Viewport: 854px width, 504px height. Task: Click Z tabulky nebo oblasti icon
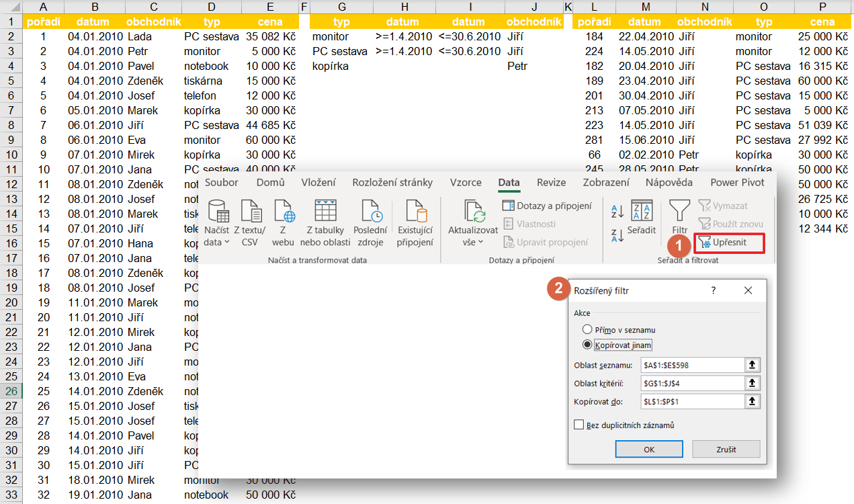[x=325, y=212]
